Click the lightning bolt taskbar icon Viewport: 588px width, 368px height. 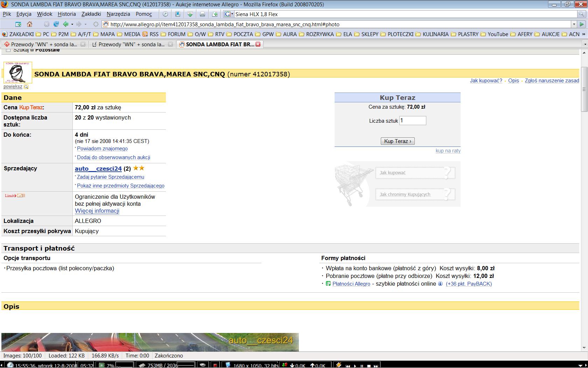point(338,365)
